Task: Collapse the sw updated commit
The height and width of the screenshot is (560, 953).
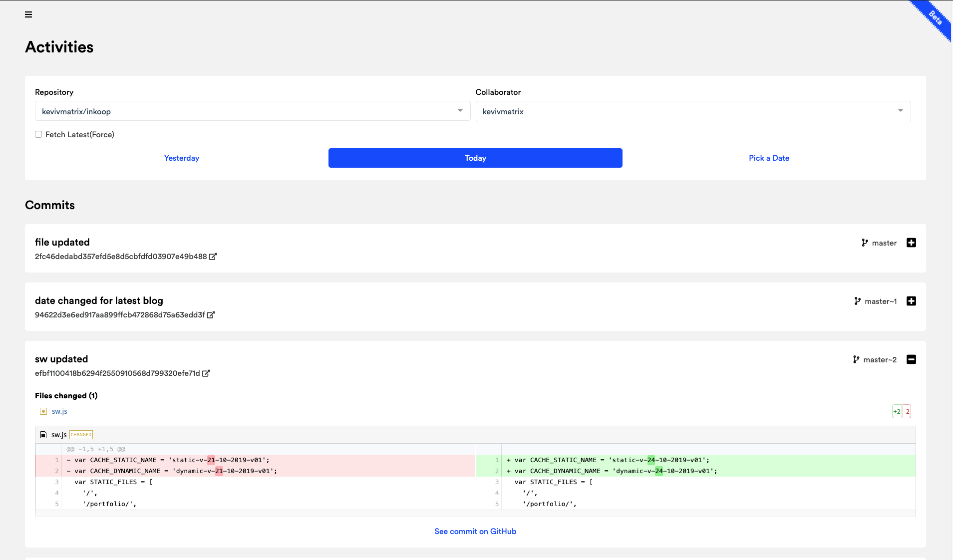Action: (x=911, y=359)
